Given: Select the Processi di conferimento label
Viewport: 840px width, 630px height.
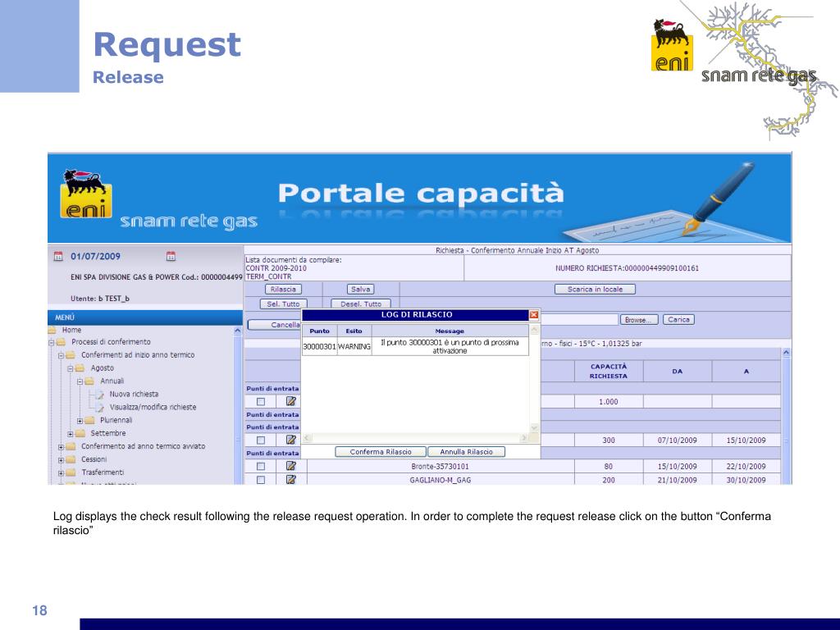Looking at the screenshot, I should pyautogui.click(x=111, y=342).
